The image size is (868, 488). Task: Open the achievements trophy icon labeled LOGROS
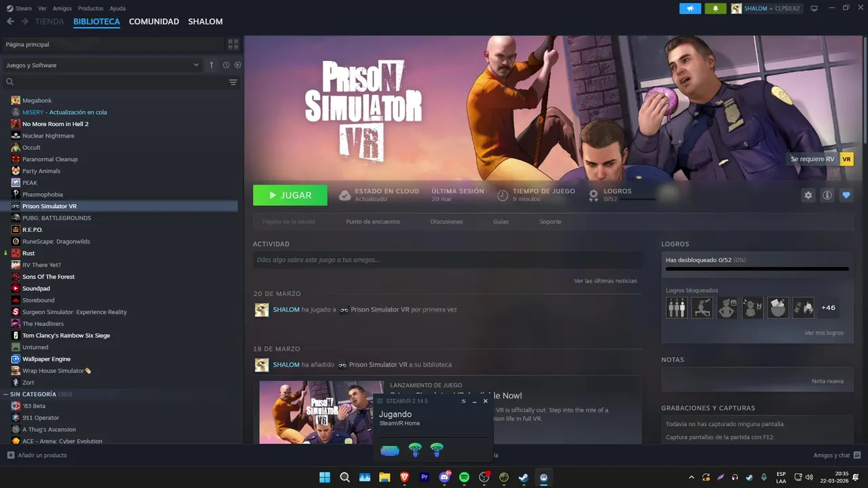coord(593,195)
